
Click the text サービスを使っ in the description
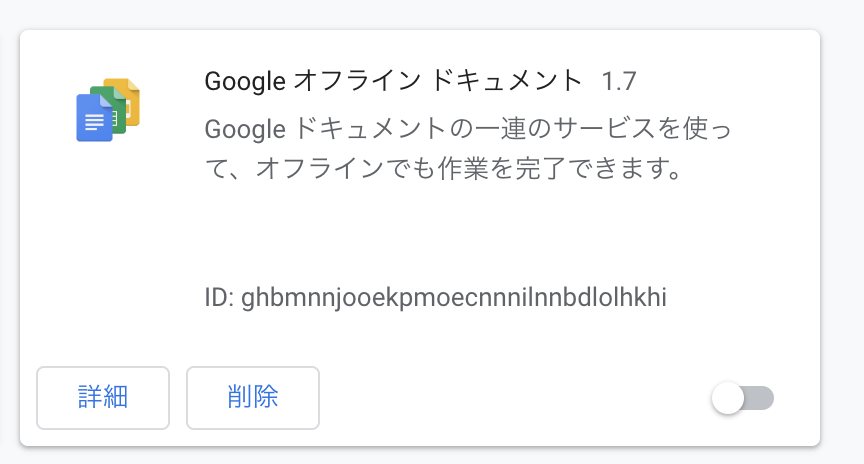[x=642, y=130]
